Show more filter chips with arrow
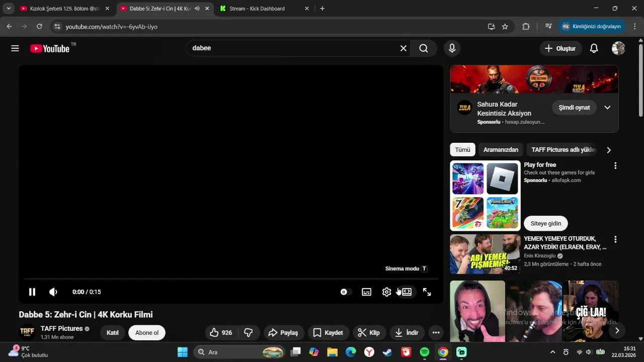The image size is (644, 362). coord(609,150)
